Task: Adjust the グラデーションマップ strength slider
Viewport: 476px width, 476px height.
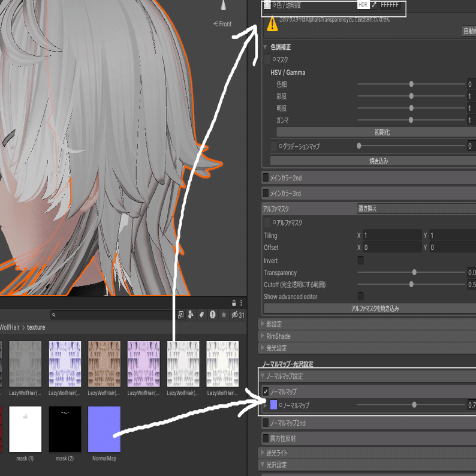Action: coord(411,146)
